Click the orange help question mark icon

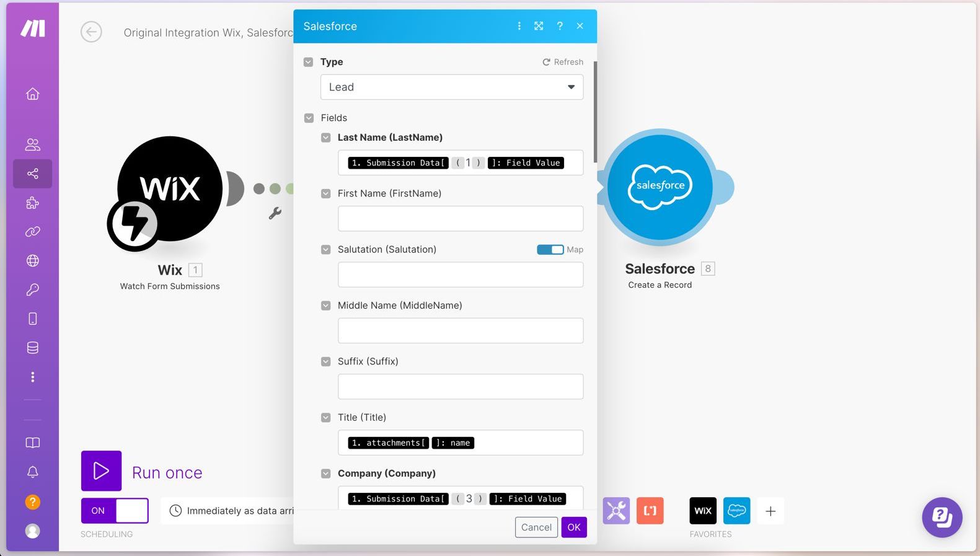[33, 501]
